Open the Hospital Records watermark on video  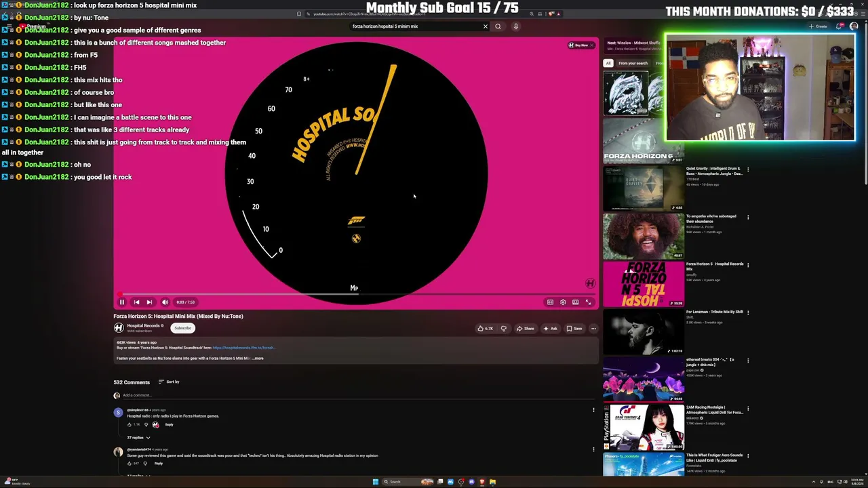[590, 283]
